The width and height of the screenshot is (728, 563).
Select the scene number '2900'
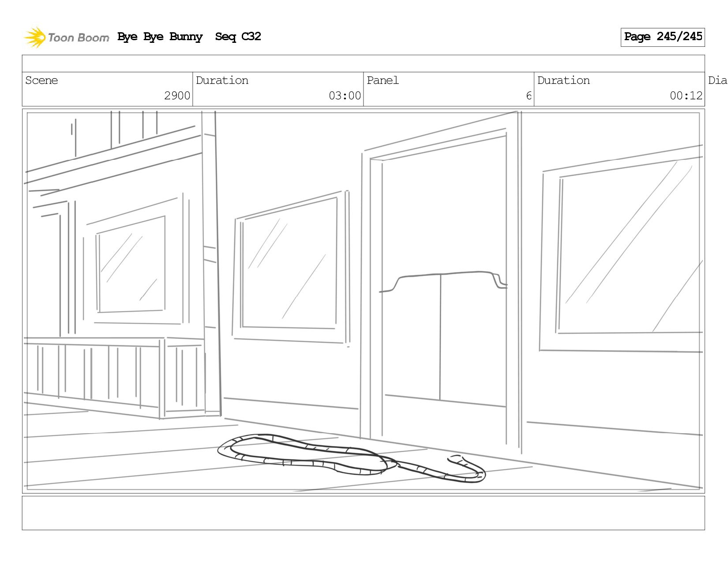click(177, 96)
